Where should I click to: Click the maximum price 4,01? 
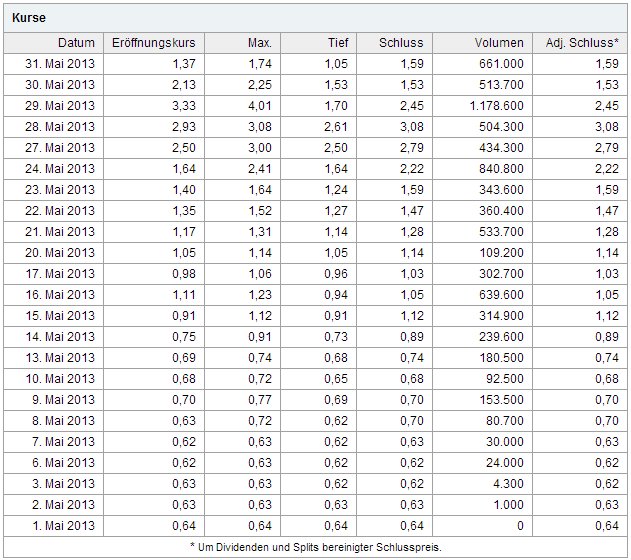[260, 105]
